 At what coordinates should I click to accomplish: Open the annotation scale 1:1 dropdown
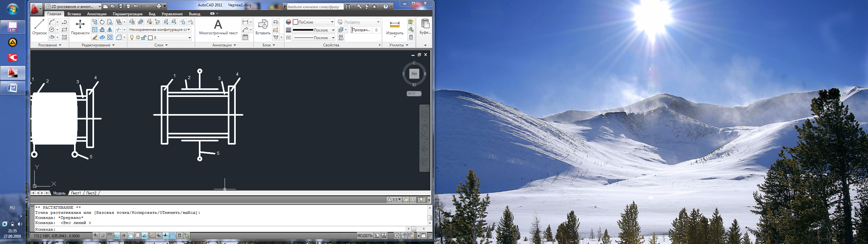point(394,200)
